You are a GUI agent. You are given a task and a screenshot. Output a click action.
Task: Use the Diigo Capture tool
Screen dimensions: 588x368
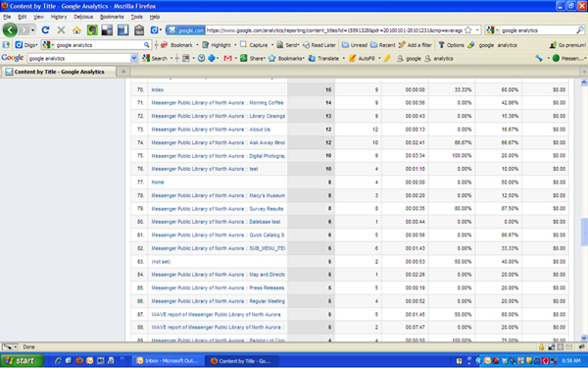click(x=254, y=45)
